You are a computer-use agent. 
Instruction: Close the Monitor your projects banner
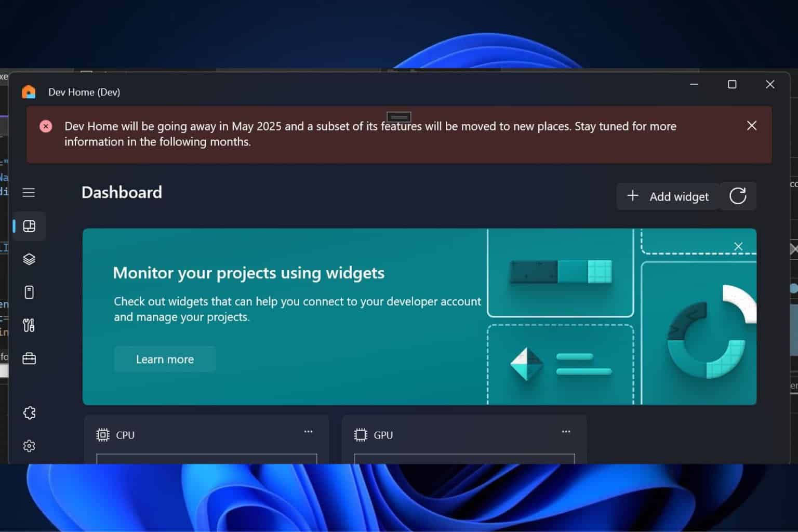coord(738,246)
